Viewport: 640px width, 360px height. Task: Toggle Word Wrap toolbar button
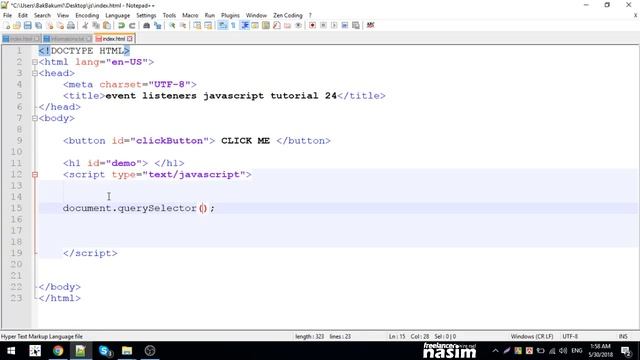coord(222,25)
